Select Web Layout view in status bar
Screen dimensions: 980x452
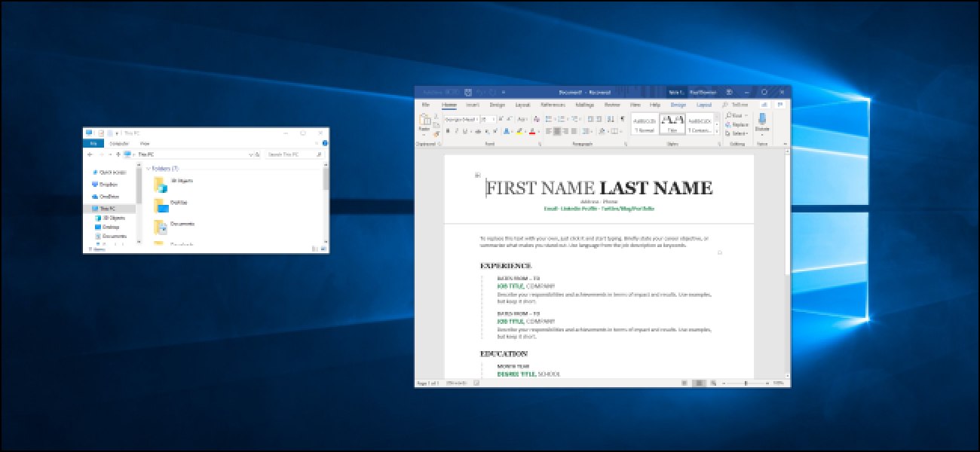(713, 383)
